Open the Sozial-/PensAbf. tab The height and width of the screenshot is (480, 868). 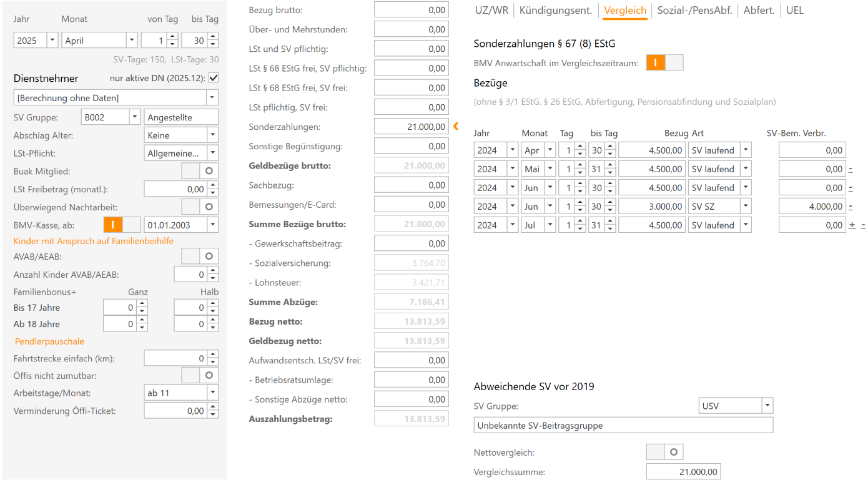click(694, 11)
